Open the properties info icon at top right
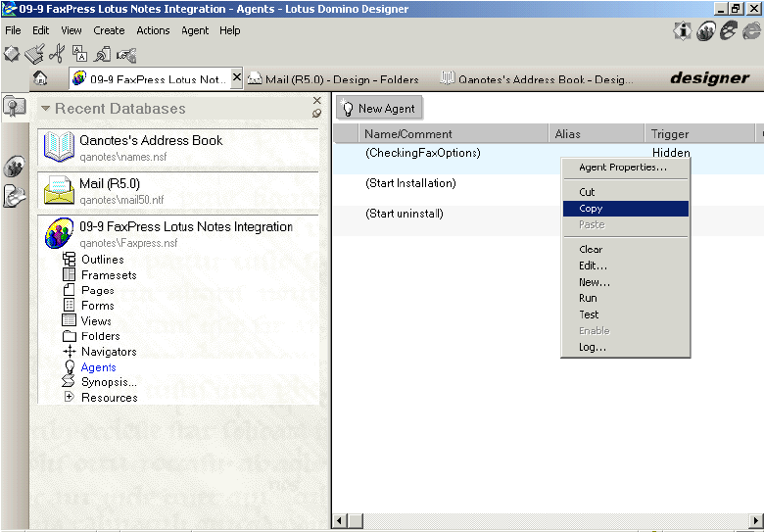Screen dimensions: 764x532 (682, 31)
